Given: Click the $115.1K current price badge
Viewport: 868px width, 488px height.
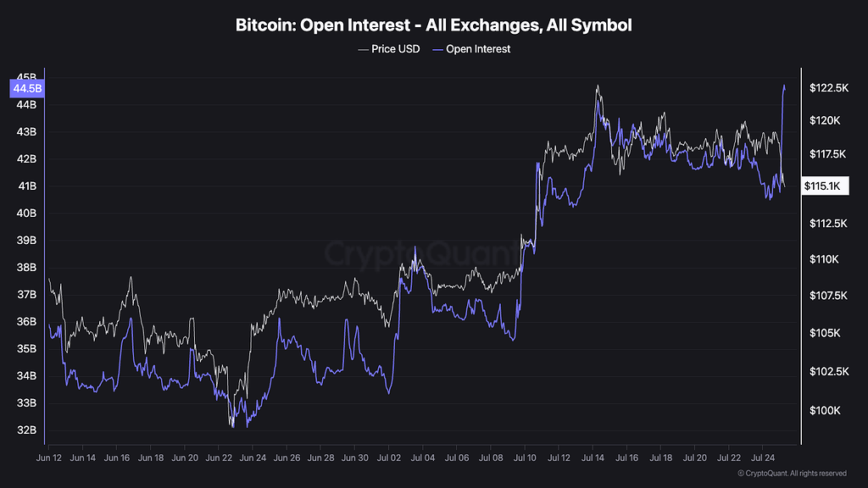Looking at the screenshot, I should click(x=825, y=186).
